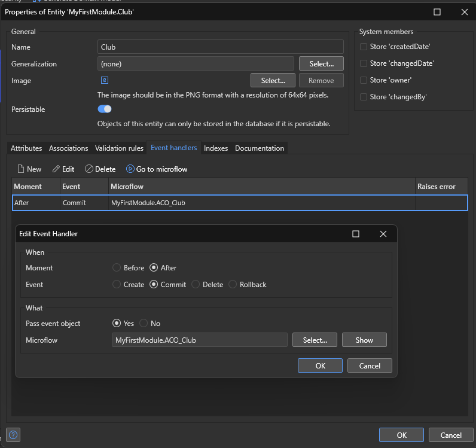The width and height of the screenshot is (476, 448).
Task: Click the Remove image button
Action: pos(321,80)
